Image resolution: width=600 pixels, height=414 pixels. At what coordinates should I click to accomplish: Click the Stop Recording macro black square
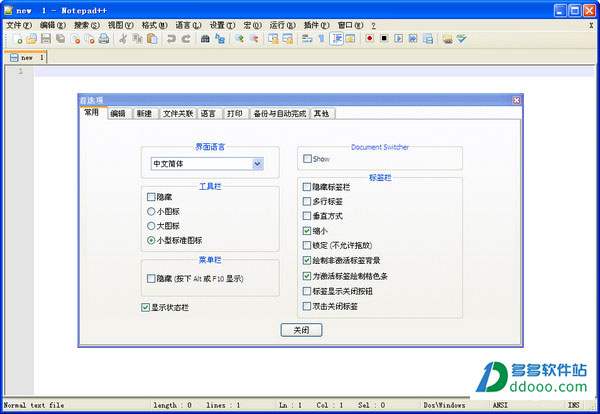(x=384, y=39)
